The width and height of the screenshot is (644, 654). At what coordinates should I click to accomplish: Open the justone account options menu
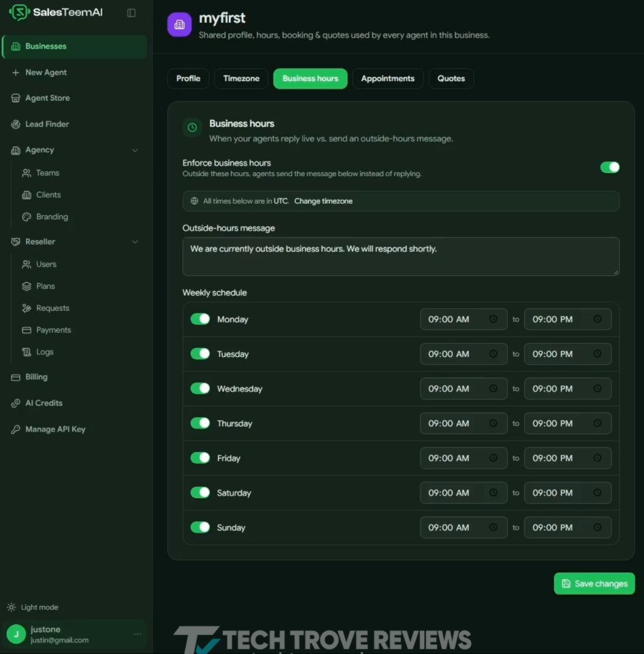[x=137, y=634]
